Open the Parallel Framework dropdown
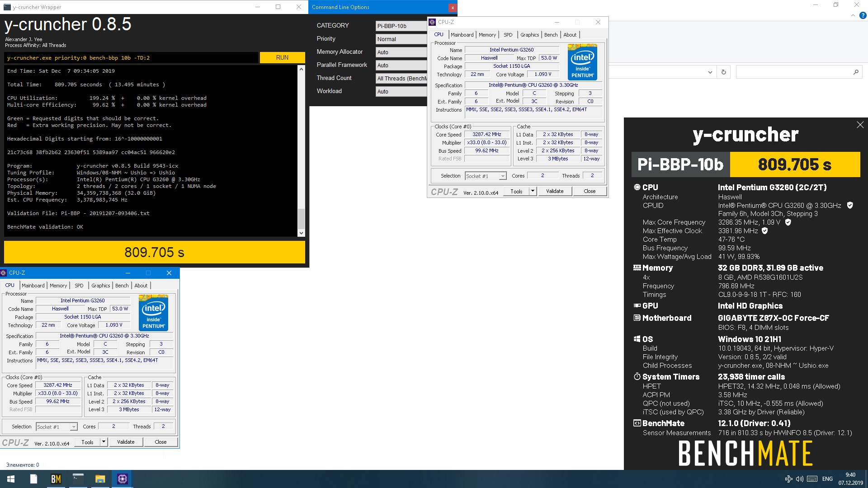The image size is (868, 488). (401, 65)
